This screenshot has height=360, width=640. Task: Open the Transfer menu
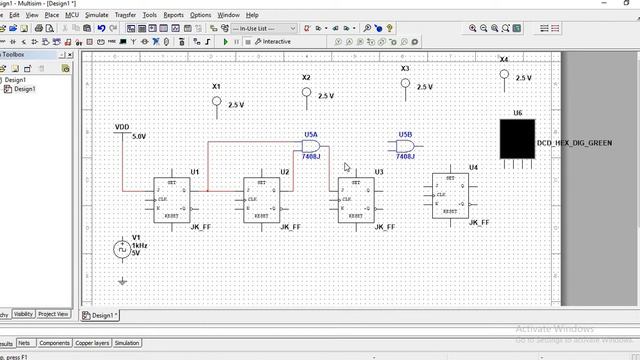(x=125, y=15)
